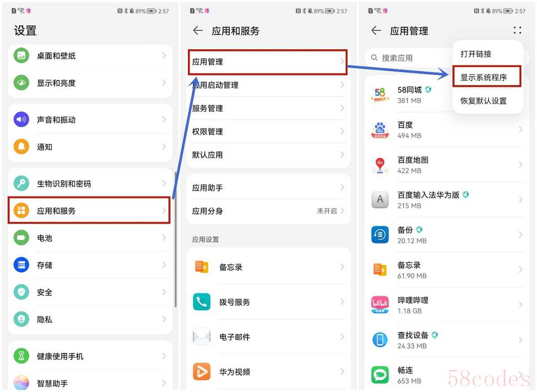Expand the 应用分身 未开启 entry
The height and width of the screenshot is (392, 537).
tap(268, 211)
